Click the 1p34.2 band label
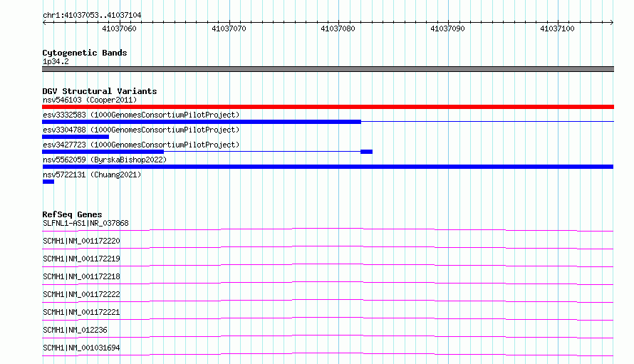Viewport: 634px width, 364px height. point(56,61)
